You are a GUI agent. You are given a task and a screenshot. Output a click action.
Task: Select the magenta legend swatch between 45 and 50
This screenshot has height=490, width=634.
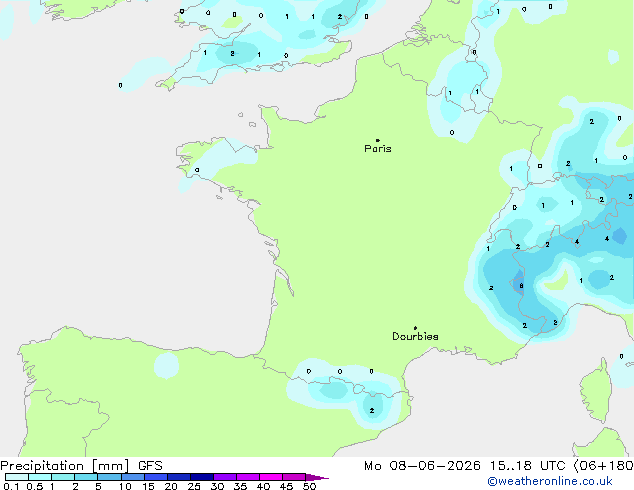click(x=294, y=477)
